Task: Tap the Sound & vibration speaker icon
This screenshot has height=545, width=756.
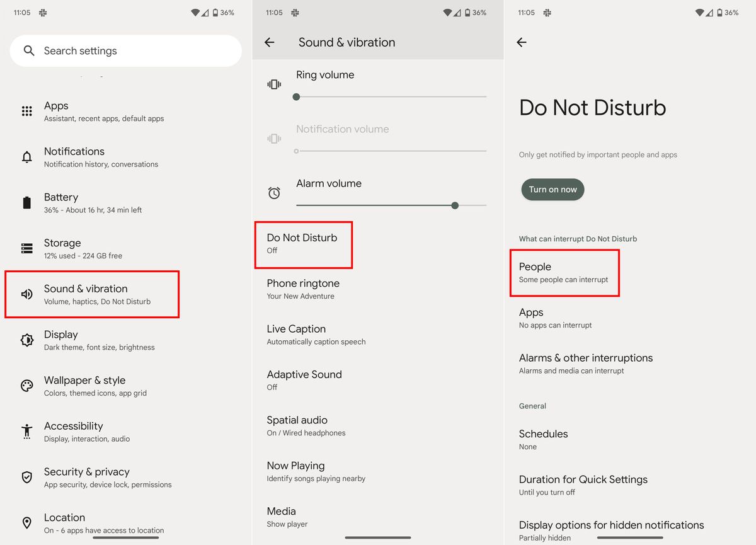Action: coord(26,294)
